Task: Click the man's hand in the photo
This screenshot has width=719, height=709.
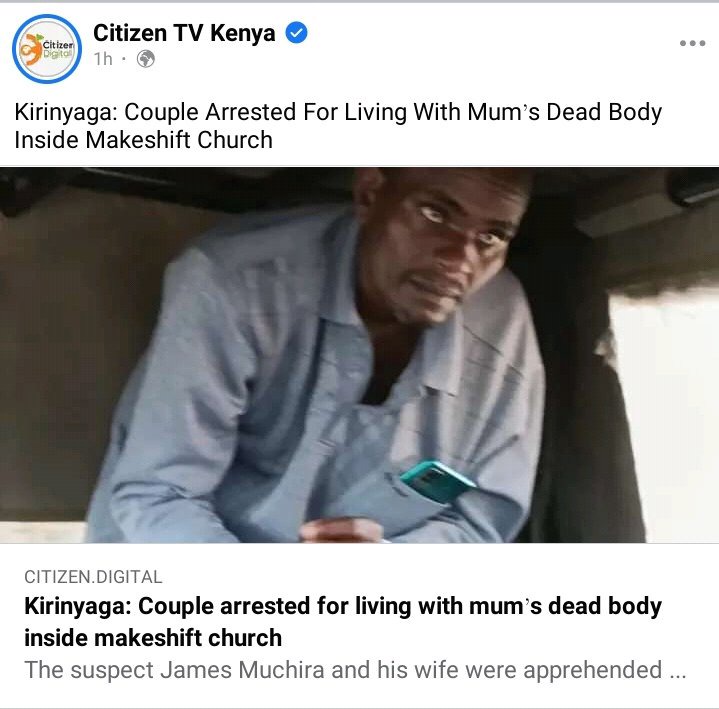Action: click(342, 531)
